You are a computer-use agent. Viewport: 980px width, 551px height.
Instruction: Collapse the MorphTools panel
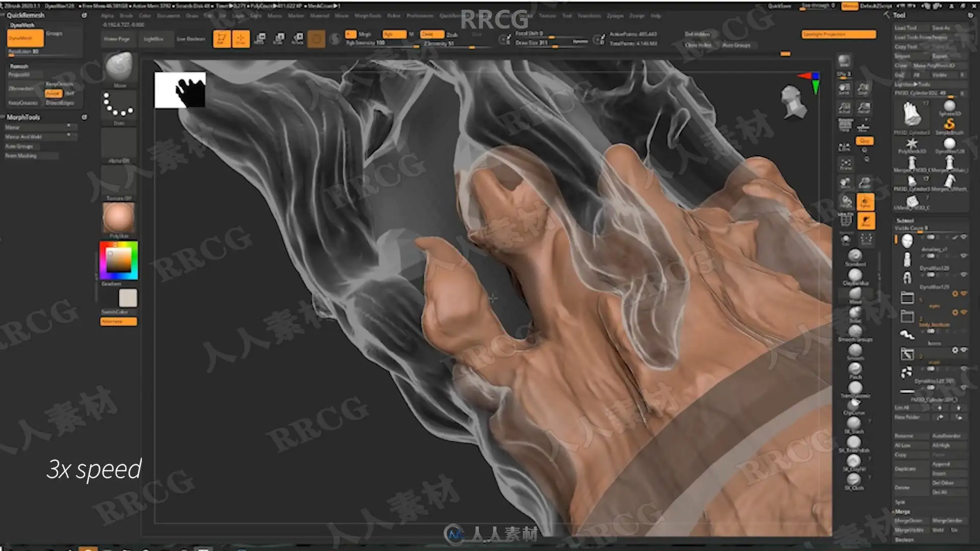coord(23,117)
